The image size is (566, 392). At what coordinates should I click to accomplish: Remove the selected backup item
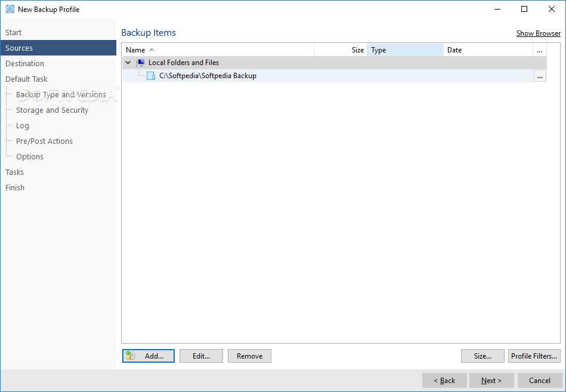coord(249,356)
